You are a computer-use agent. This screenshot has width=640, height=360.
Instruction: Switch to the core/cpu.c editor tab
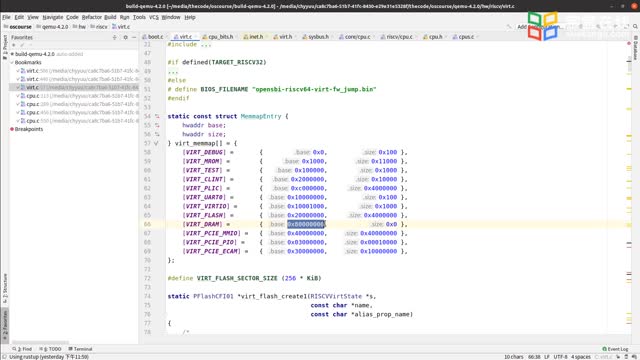[357, 37]
